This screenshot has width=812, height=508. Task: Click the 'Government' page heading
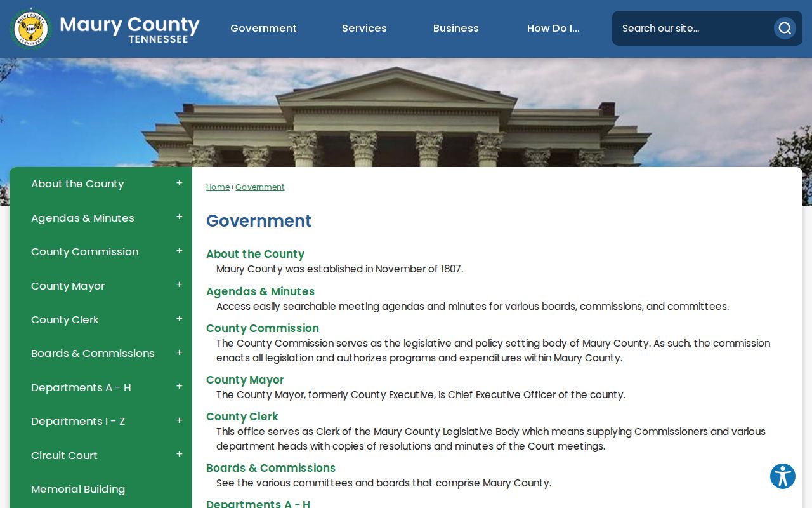(259, 221)
